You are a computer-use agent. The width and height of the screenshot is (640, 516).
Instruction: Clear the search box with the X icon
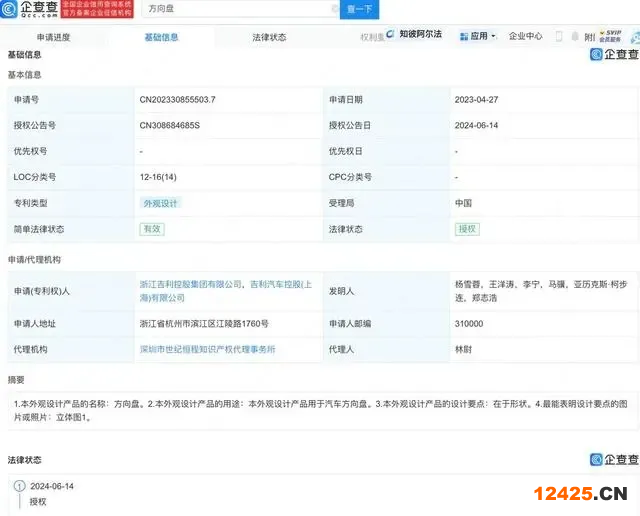coord(335,9)
